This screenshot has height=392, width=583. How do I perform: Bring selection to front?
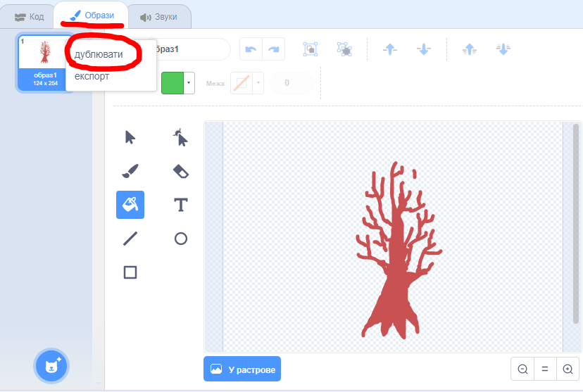click(x=470, y=49)
